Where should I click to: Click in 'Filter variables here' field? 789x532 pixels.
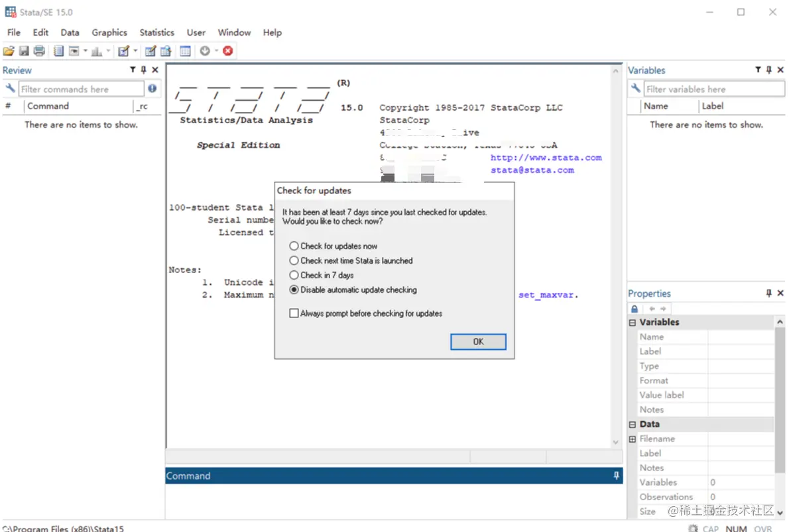tap(714, 89)
